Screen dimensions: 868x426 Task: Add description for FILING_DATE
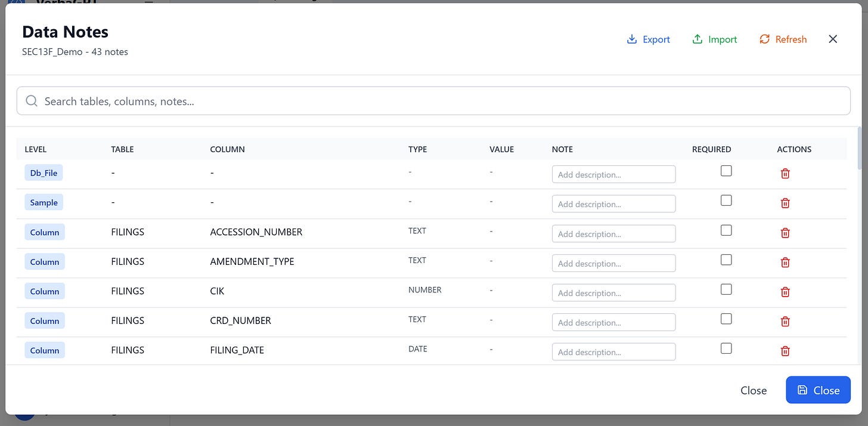pyautogui.click(x=613, y=351)
